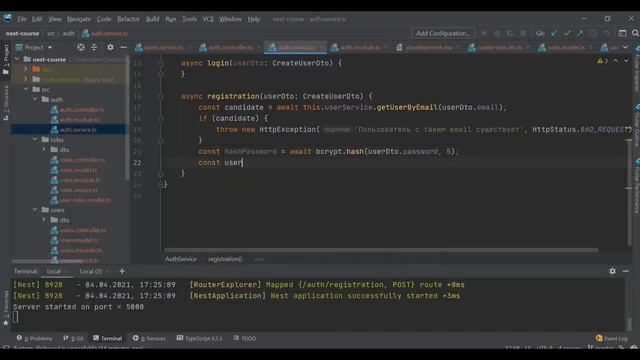Click the Run play icon in toolbar
The image size is (640, 360).
point(484,33)
